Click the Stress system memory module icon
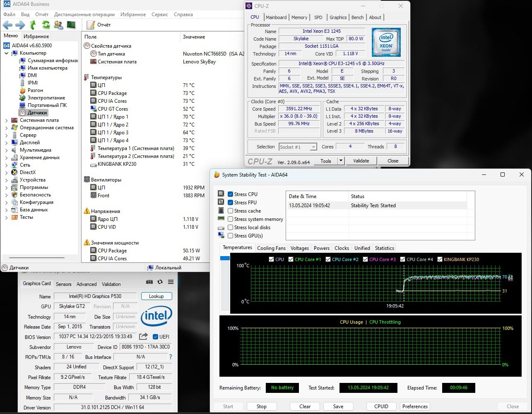 221,219
